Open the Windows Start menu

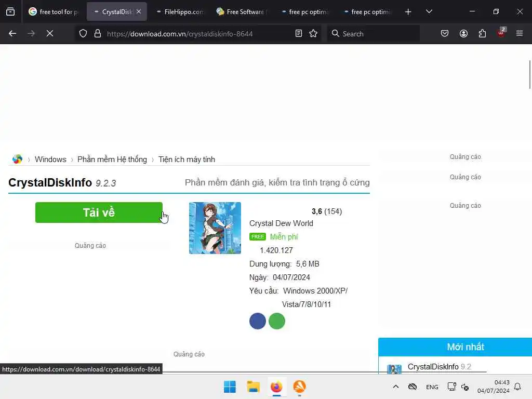tap(230, 387)
